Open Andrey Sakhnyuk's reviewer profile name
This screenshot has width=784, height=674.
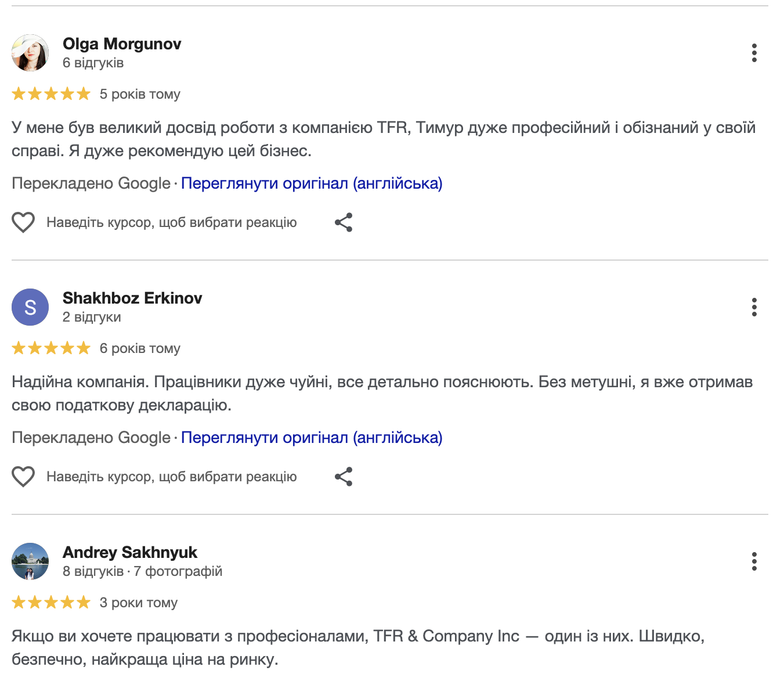pos(130,553)
